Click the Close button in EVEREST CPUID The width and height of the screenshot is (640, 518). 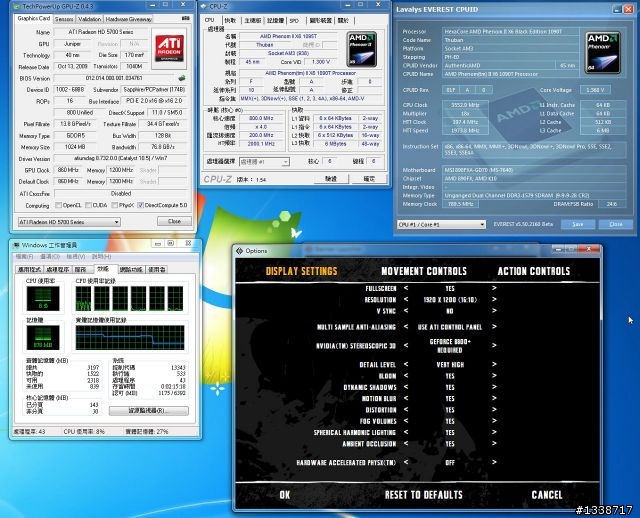(x=616, y=224)
